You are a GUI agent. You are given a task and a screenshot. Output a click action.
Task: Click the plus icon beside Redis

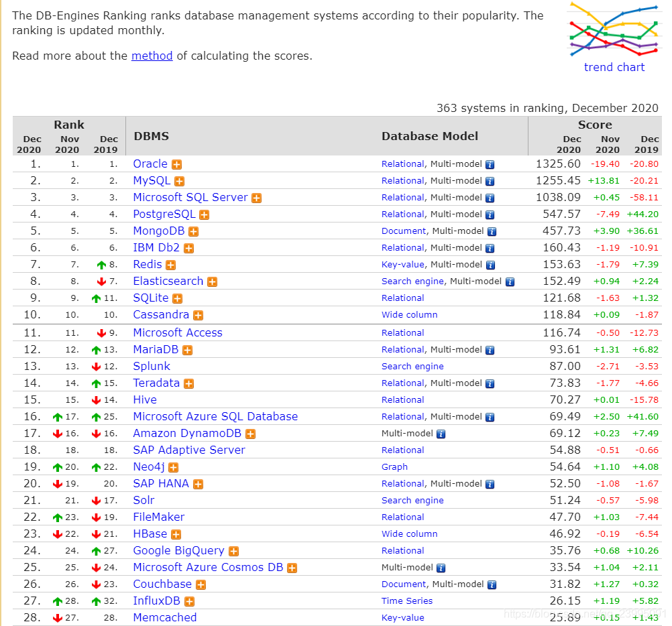171,265
